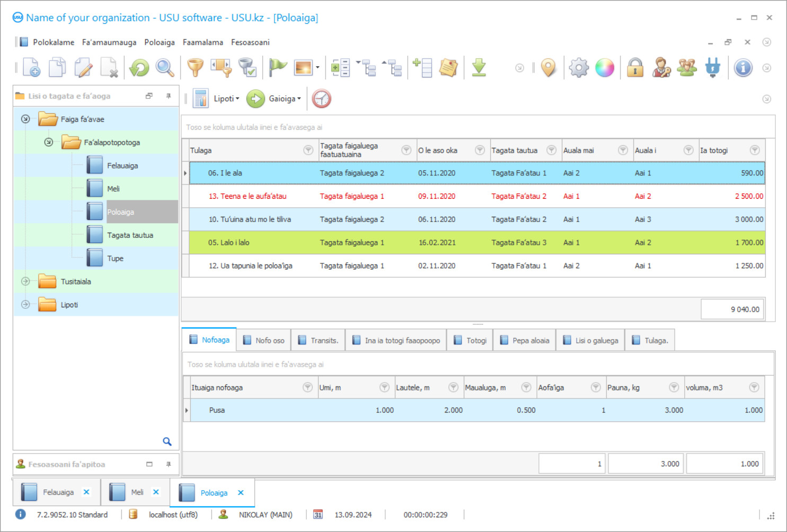The width and height of the screenshot is (787, 532).
Task: Select the row 12. Ua tapunia le poloa'iga
Action: tap(477, 265)
